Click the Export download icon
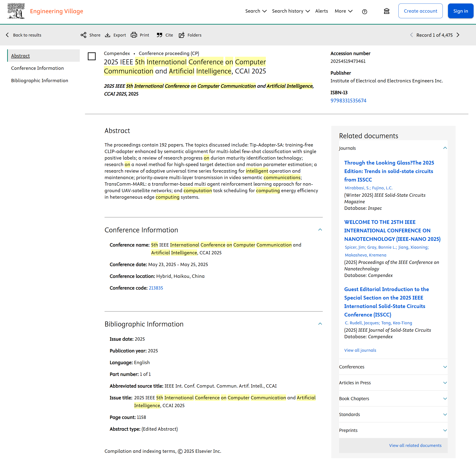 [x=107, y=35]
